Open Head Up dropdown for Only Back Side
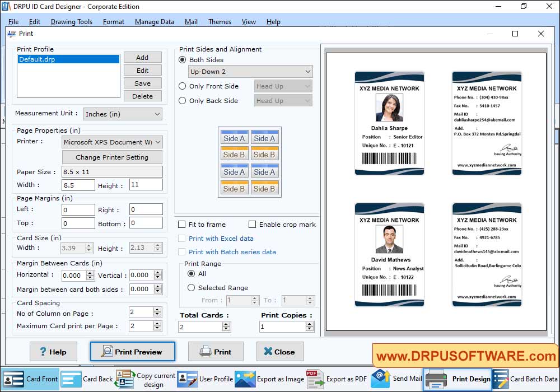560x392 pixels. tap(283, 101)
